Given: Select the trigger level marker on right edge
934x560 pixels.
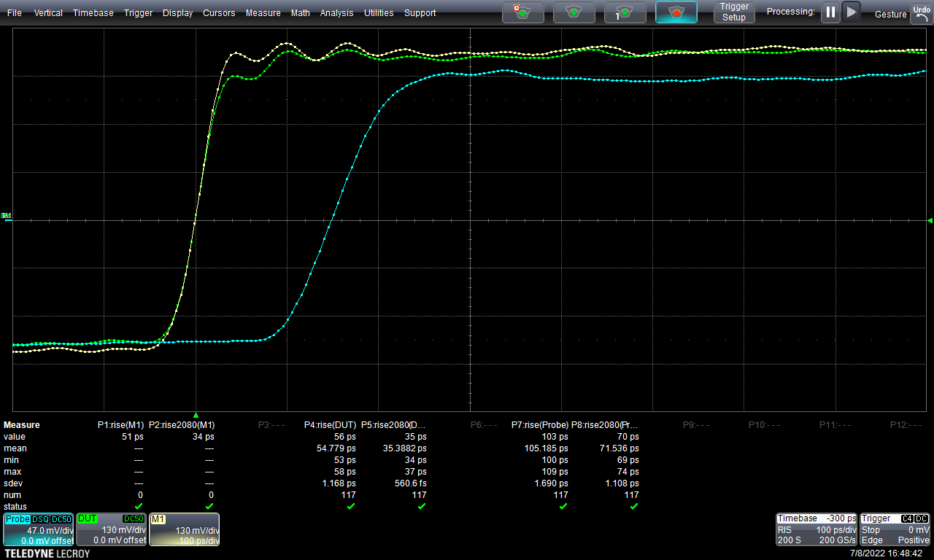Looking at the screenshot, I should (x=930, y=220).
